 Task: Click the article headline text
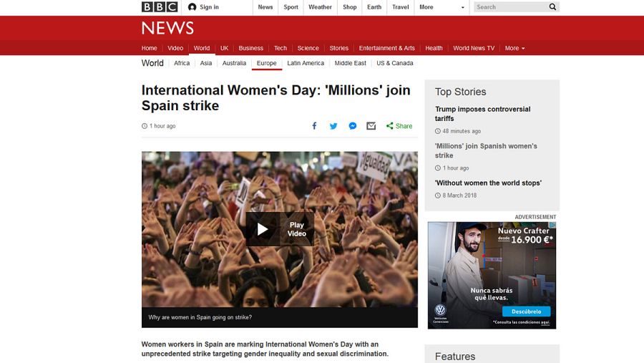pos(276,98)
